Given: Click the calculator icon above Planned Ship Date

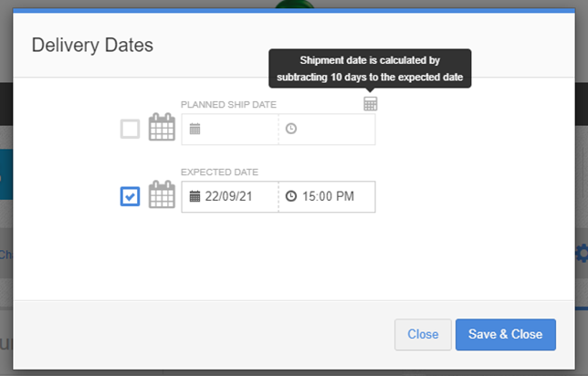Looking at the screenshot, I should pyautogui.click(x=370, y=104).
